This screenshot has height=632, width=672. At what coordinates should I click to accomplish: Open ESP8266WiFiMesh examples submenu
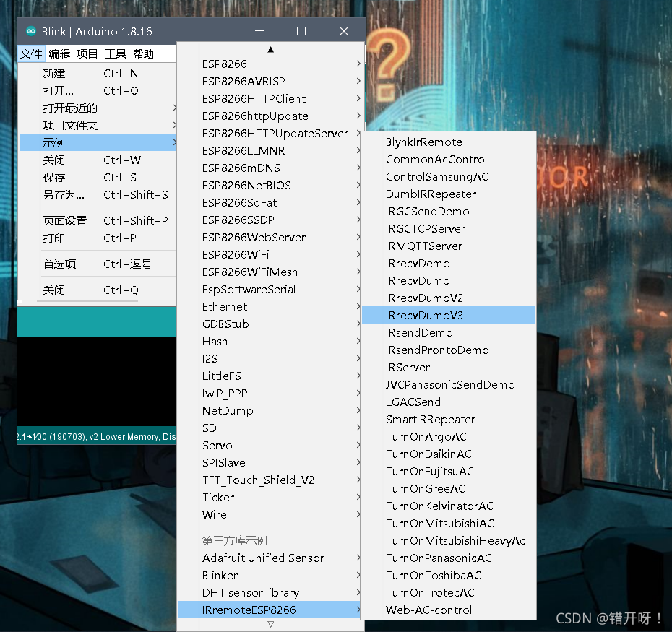coord(270,272)
